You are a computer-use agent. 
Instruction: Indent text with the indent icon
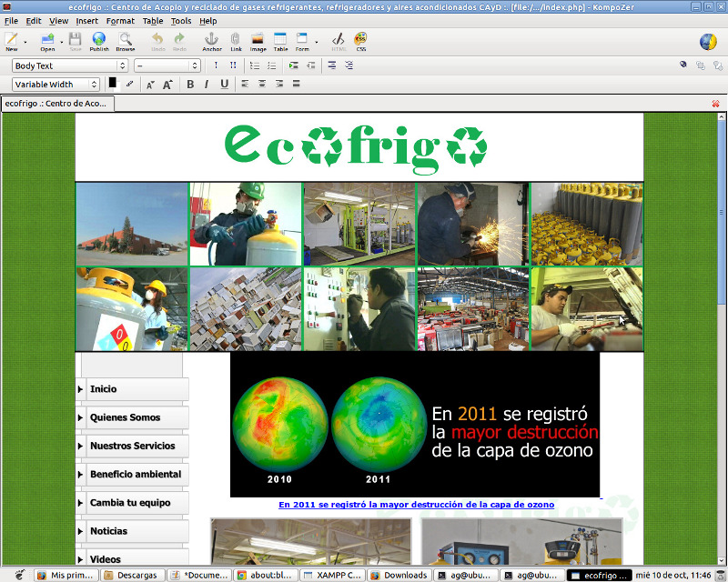[x=293, y=65]
